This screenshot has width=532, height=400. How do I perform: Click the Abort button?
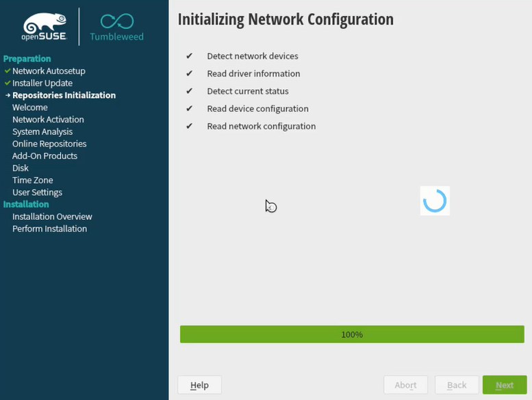(405, 385)
